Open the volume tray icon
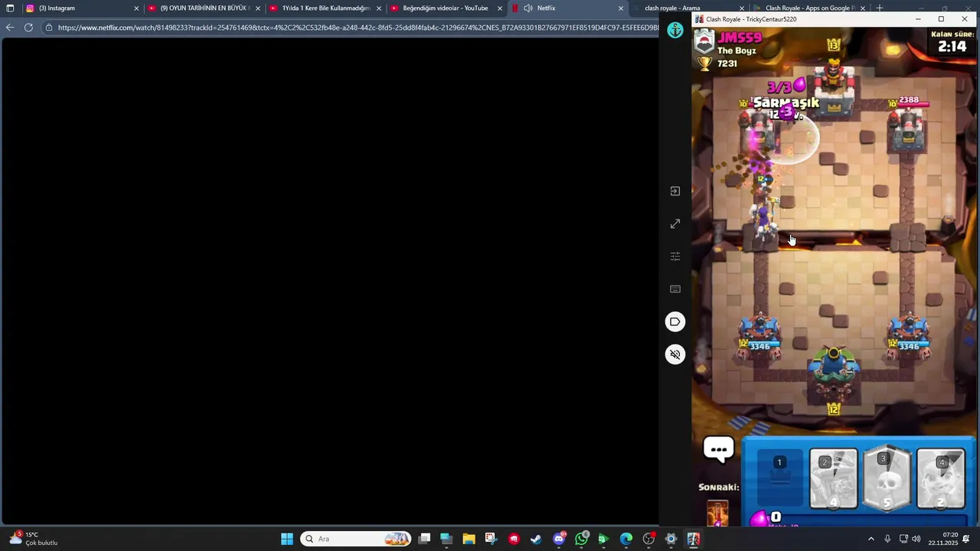The width and height of the screenshot is (980, 551). pos(916,539)
